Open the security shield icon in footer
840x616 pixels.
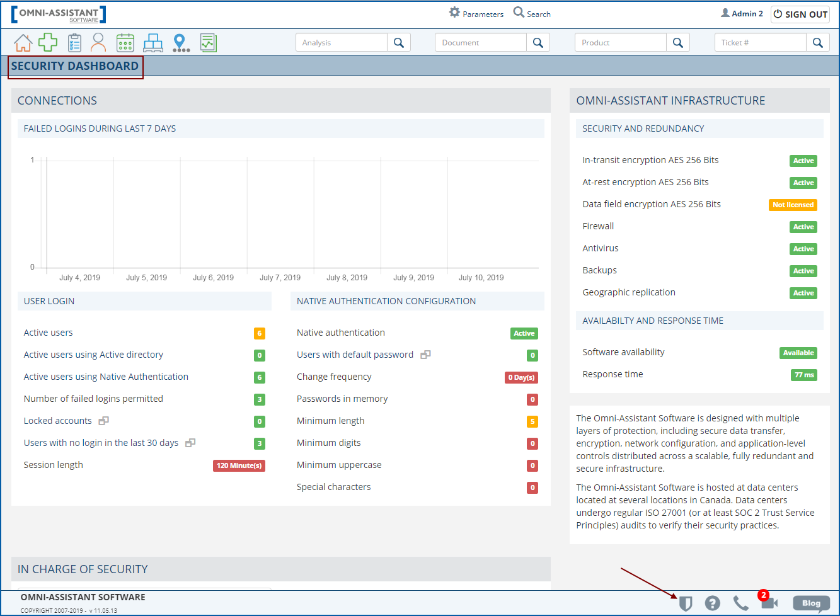click(686, 603)
